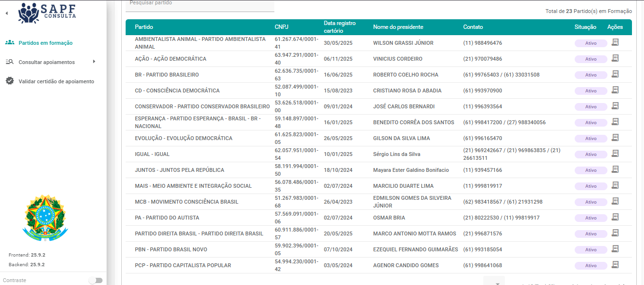Viewport: 644px width, 285px height.
Task: Click SAPF Consulta logo
Action: click(47, 13)
